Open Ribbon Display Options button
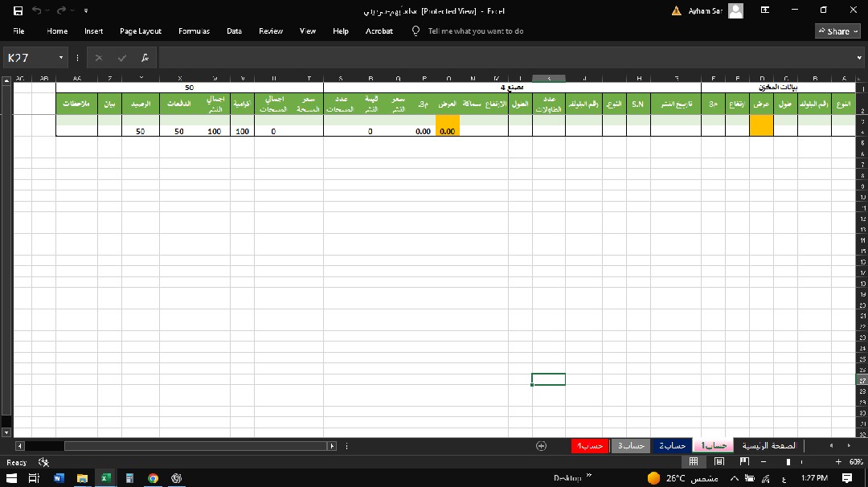Screen dimensions: 868x487 click(x=764, y=10)
